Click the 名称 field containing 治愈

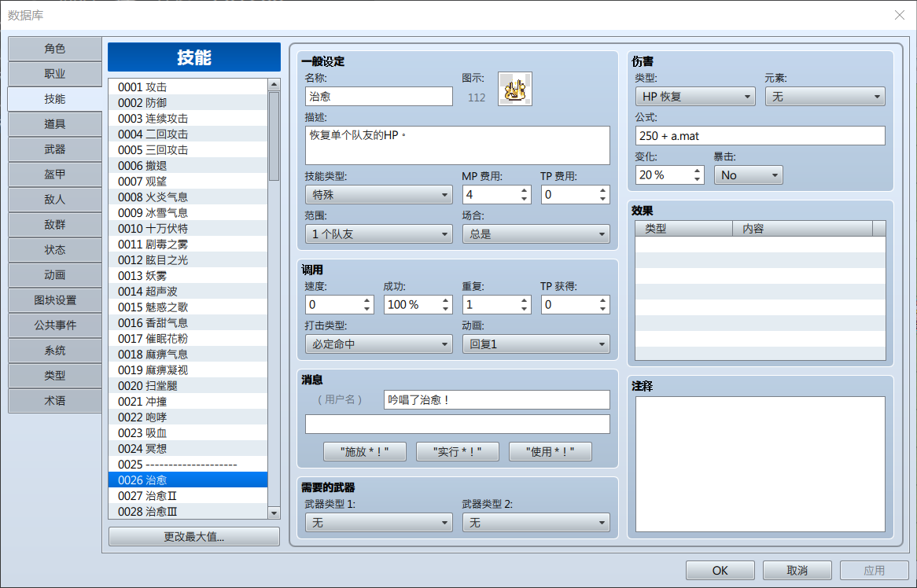point(378,97)
